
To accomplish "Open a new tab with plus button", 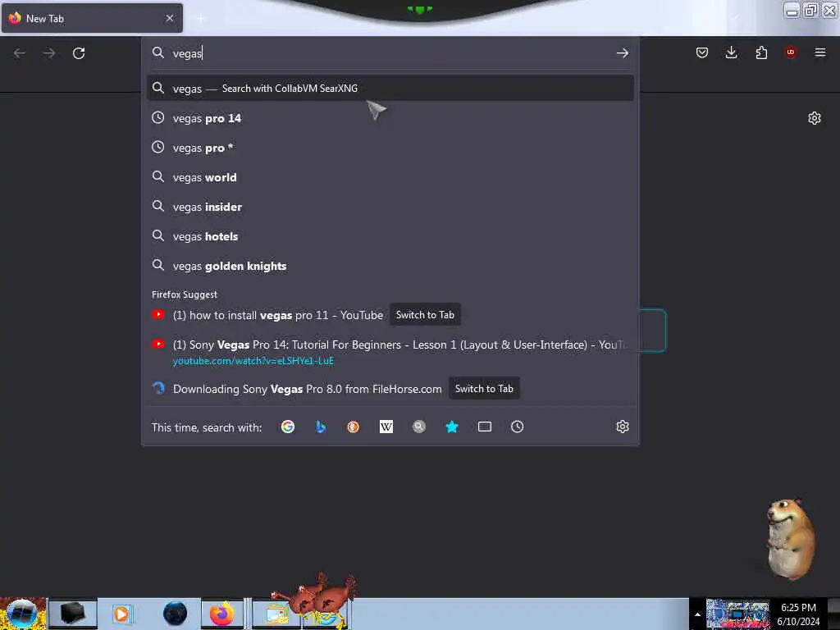I will 201,19.
